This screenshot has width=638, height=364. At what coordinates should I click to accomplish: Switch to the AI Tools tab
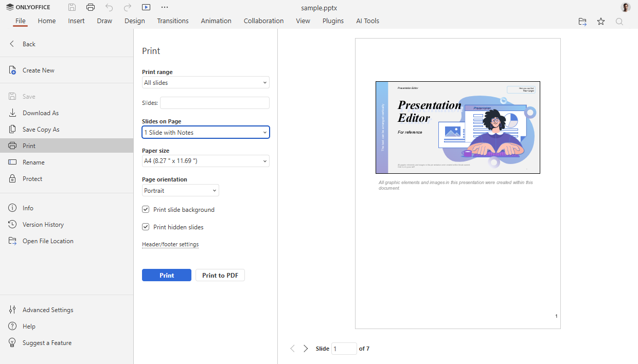point(368,21)
